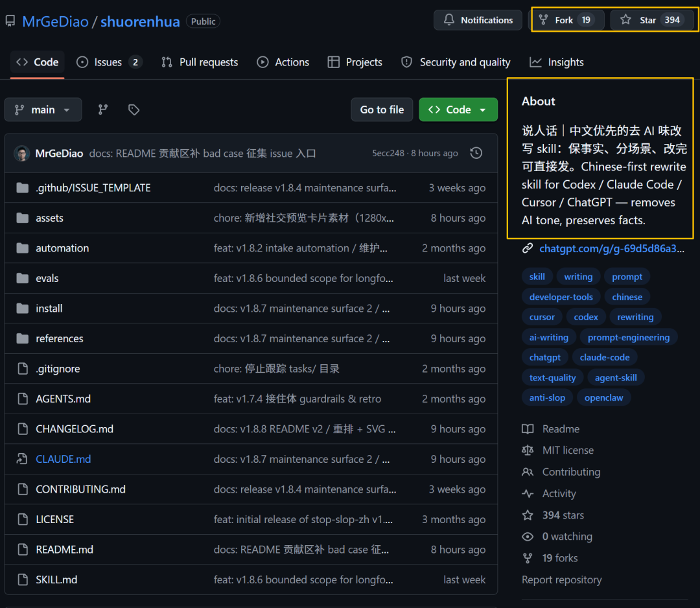
Task: Open the references folder
Action: click(x=60, y=338)
